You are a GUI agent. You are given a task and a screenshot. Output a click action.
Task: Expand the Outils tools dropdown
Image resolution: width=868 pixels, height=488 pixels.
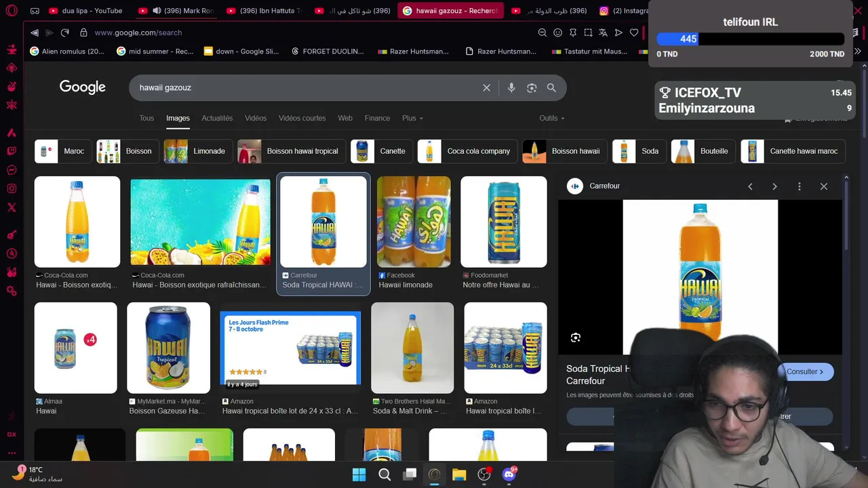pos(552,118)
